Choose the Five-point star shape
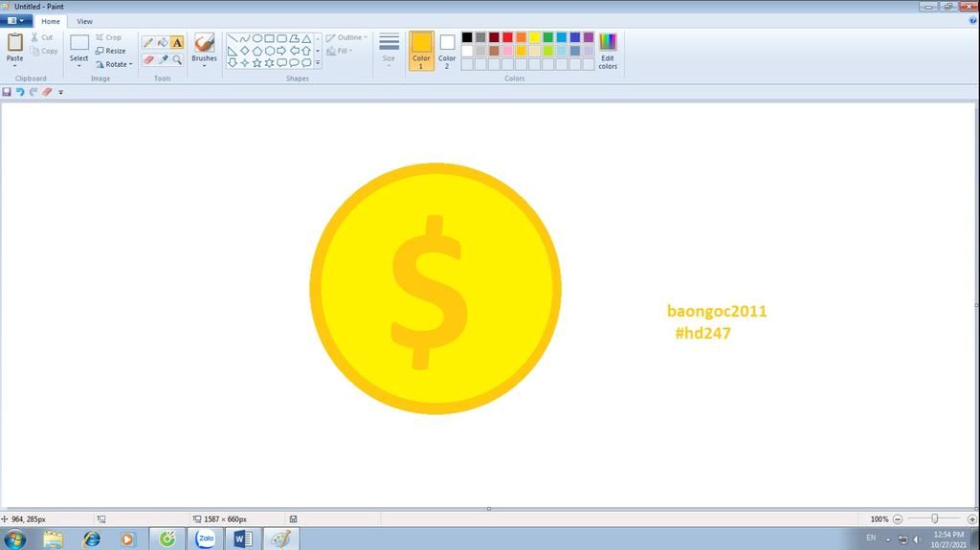Screen dimensions: 980x550 256,62
